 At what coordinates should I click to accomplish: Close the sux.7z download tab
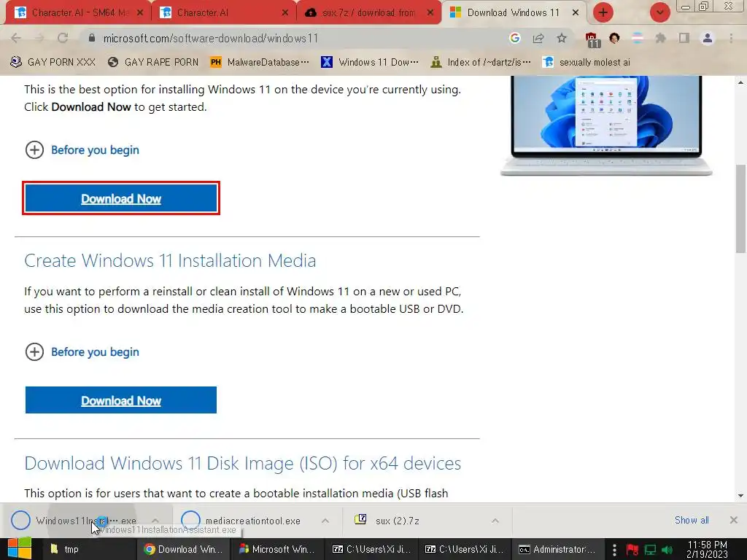(430, 13)
